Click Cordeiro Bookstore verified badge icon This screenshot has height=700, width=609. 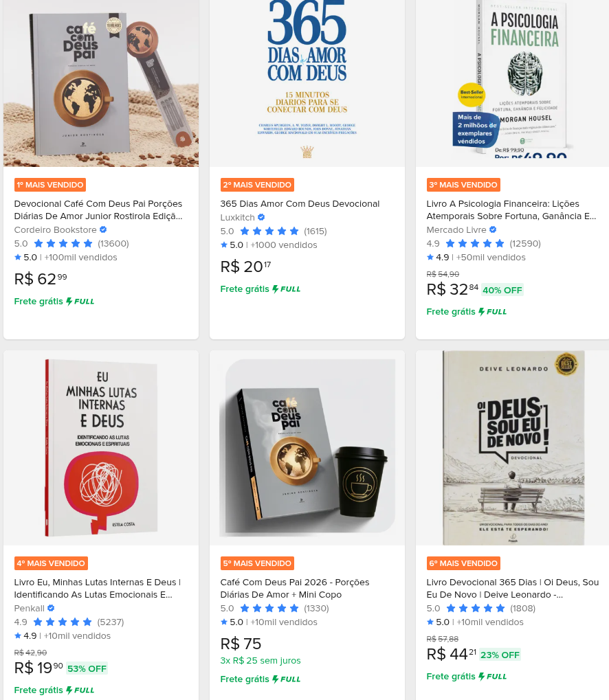pyautogui.click(x=103, y=229)
